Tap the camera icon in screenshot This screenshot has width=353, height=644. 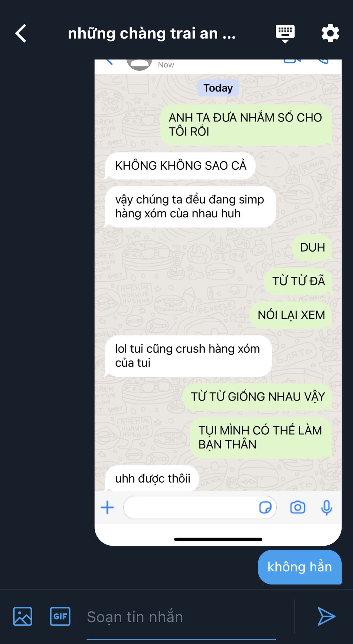point(298,507)
